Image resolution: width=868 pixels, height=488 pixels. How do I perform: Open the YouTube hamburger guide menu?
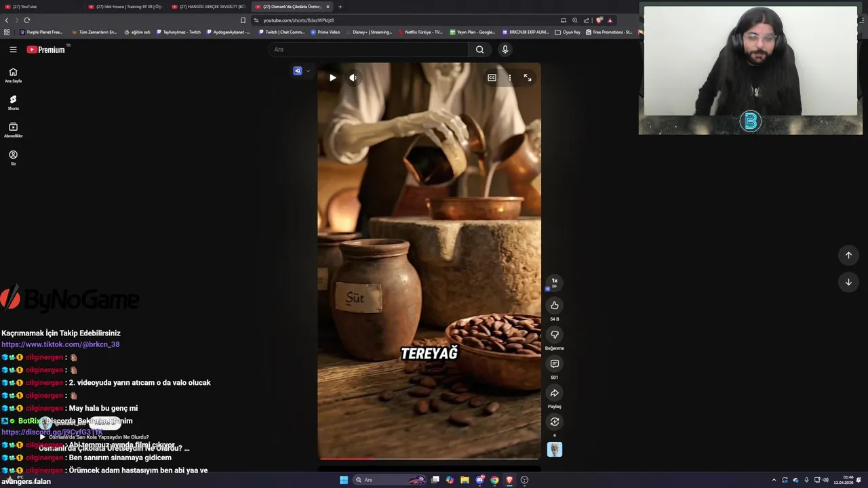pyautogui.click(x=13, y=49)
